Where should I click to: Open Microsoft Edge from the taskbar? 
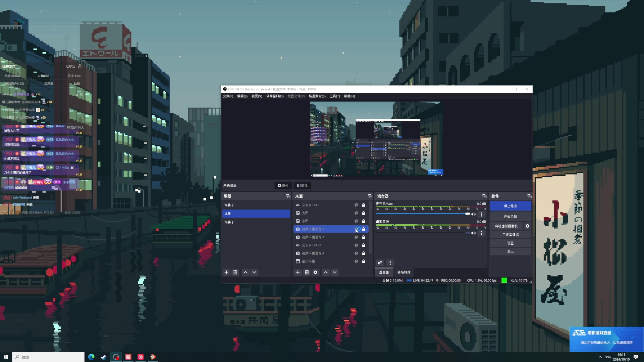coord(91,357)
